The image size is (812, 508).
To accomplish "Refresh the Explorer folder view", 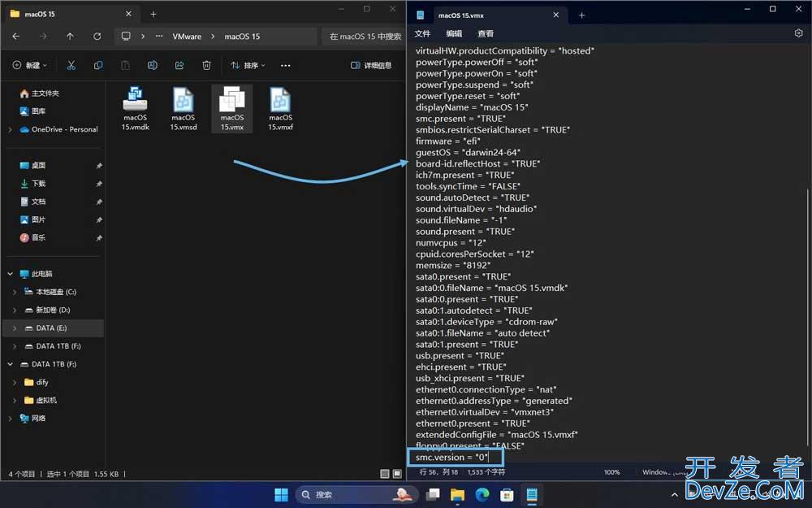I will 97,37.
